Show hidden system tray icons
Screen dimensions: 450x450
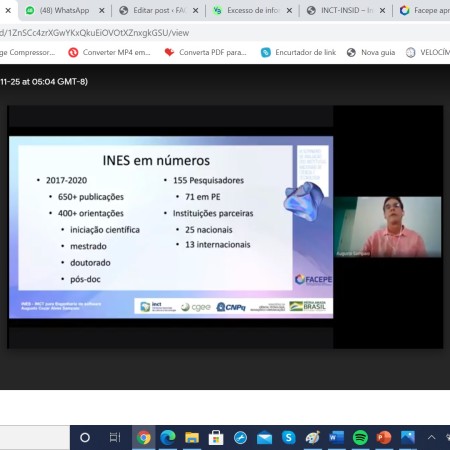tap(431, 437)
